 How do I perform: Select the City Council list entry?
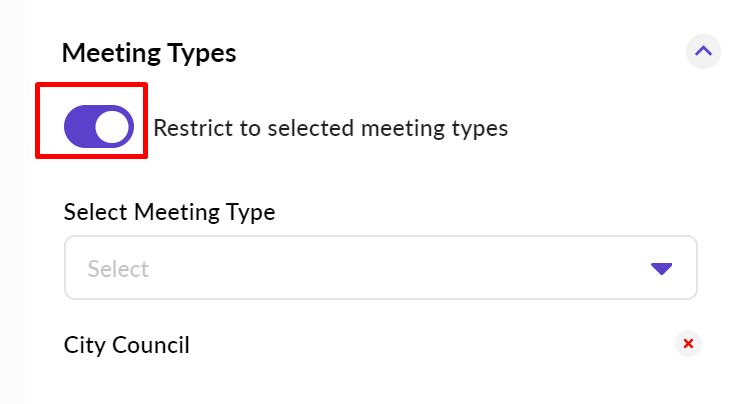coord(127,345)
